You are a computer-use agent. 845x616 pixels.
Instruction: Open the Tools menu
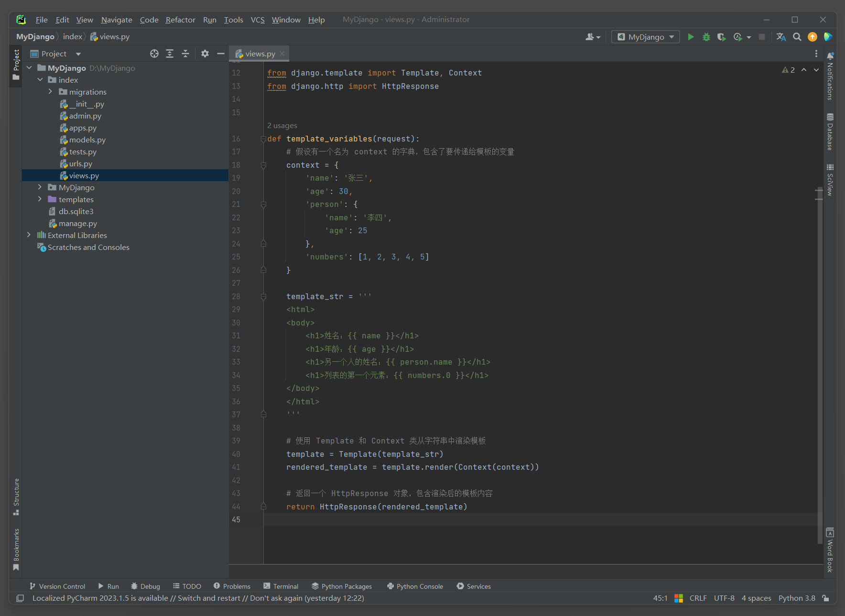(233, 20)
